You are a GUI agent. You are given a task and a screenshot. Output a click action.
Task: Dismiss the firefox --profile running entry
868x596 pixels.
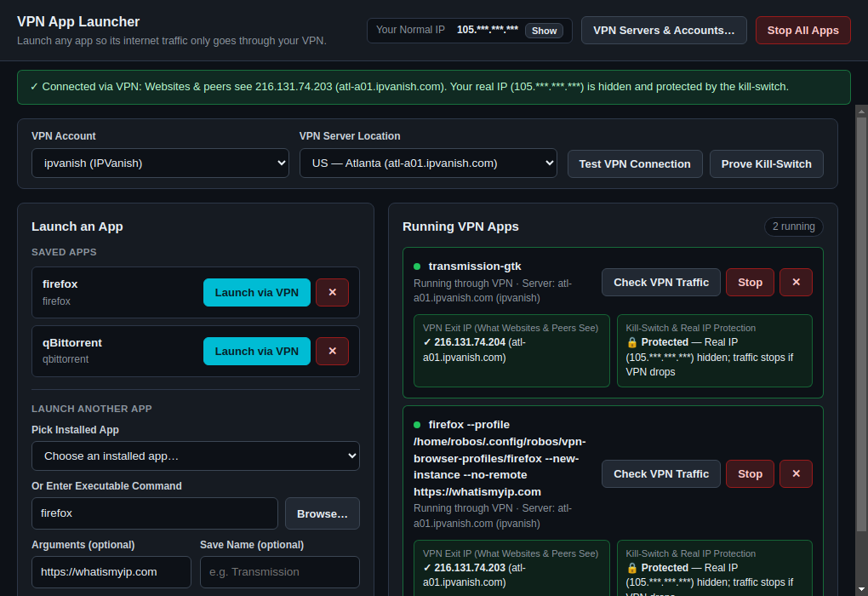tap(796, 474)
